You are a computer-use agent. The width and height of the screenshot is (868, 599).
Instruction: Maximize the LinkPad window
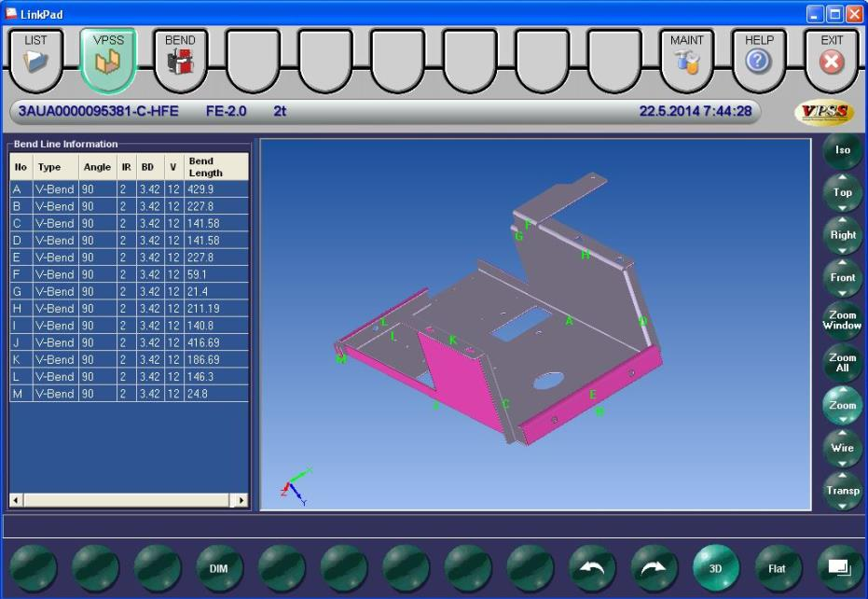(834, 14)
